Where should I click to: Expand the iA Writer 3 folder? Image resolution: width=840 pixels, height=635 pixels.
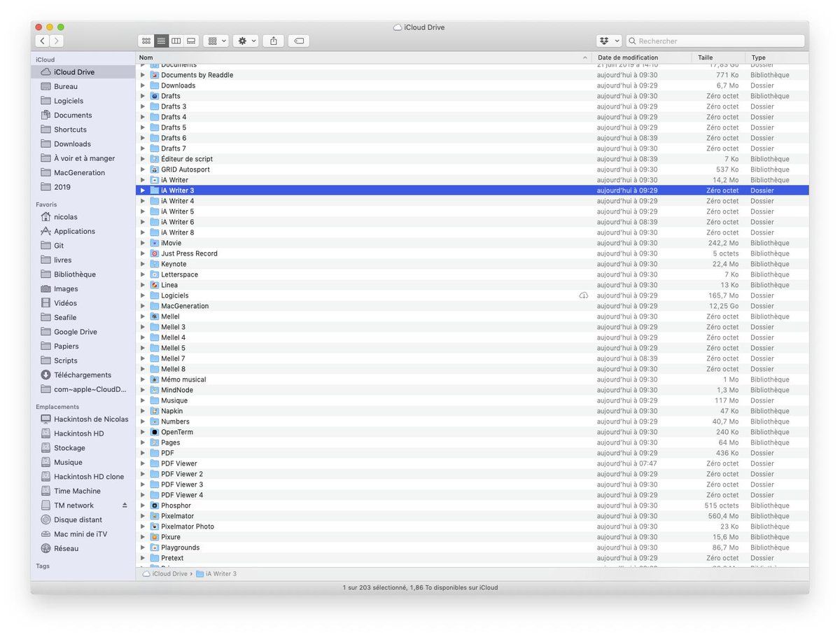pos(143,190)
